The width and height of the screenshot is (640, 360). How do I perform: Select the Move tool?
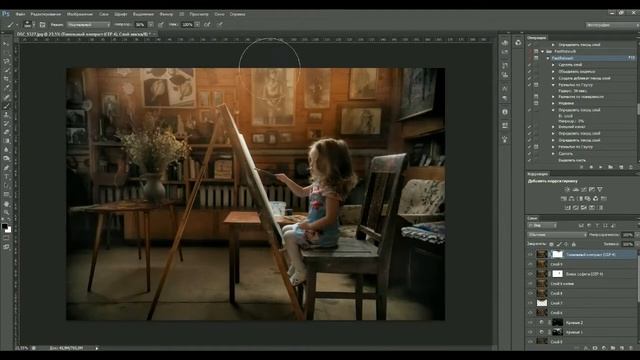pyautogui.click(x=6, y=44)
